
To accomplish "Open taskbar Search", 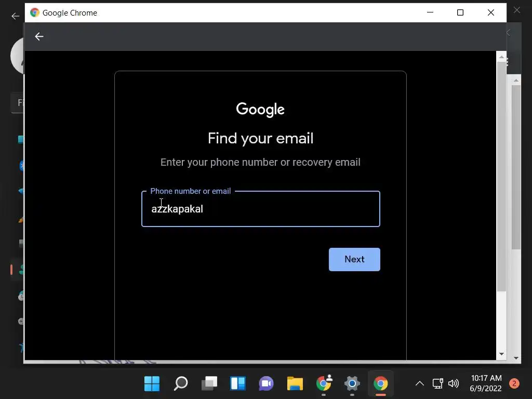I will click(181, 384).
